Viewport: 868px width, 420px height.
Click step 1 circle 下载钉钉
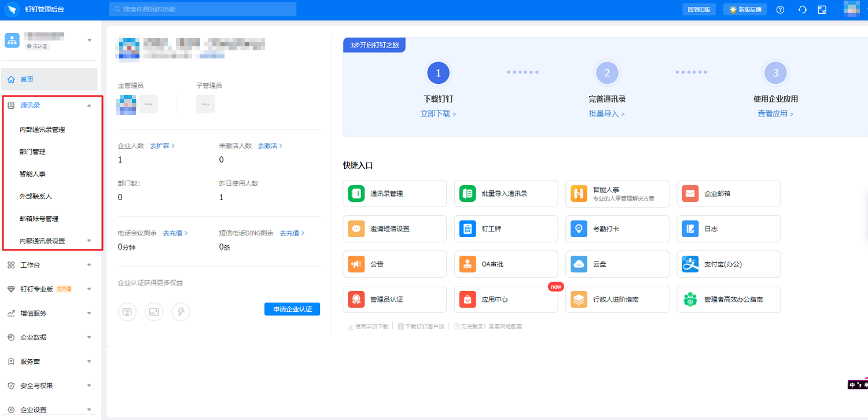[438, 73]
